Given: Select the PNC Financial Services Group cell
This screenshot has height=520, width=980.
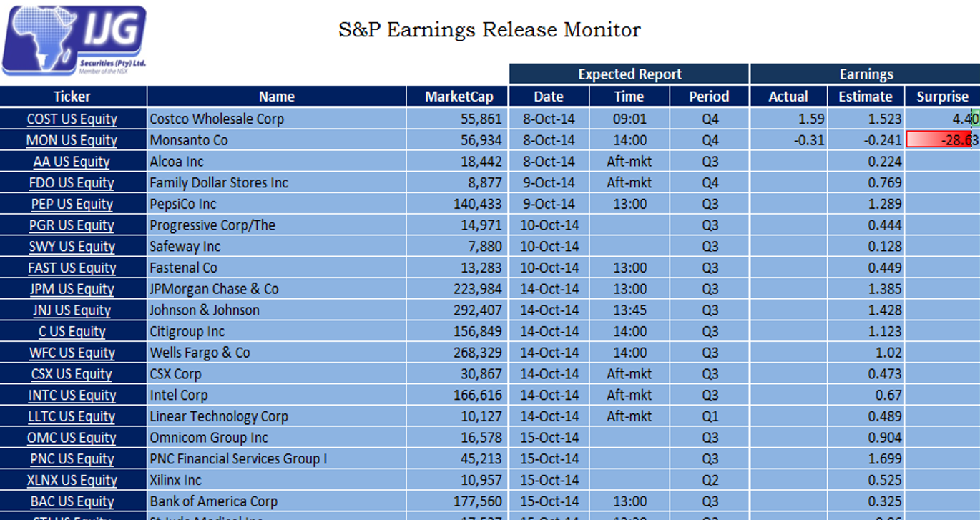Looking at the screenshot, I should point(277,459).
